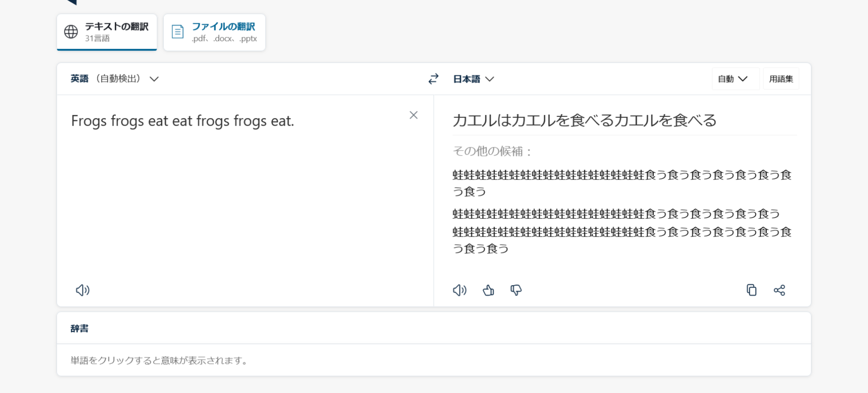Click the document icon for file translation

177,32
